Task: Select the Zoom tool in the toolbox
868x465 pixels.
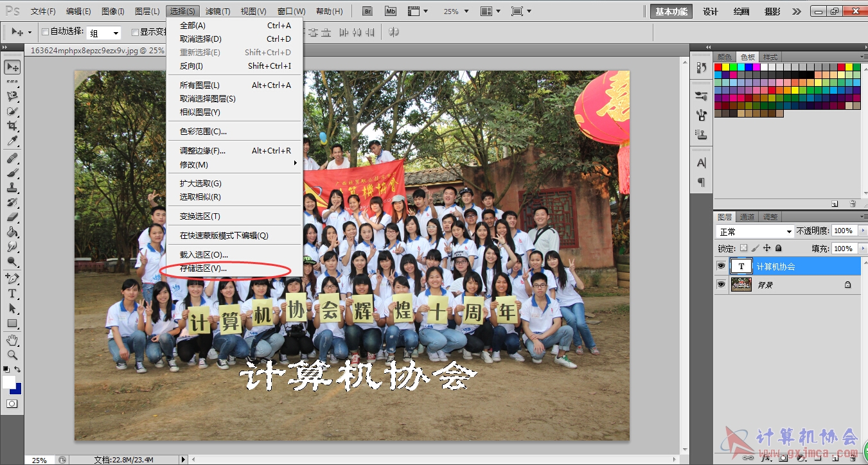Action: click(12, 355)
